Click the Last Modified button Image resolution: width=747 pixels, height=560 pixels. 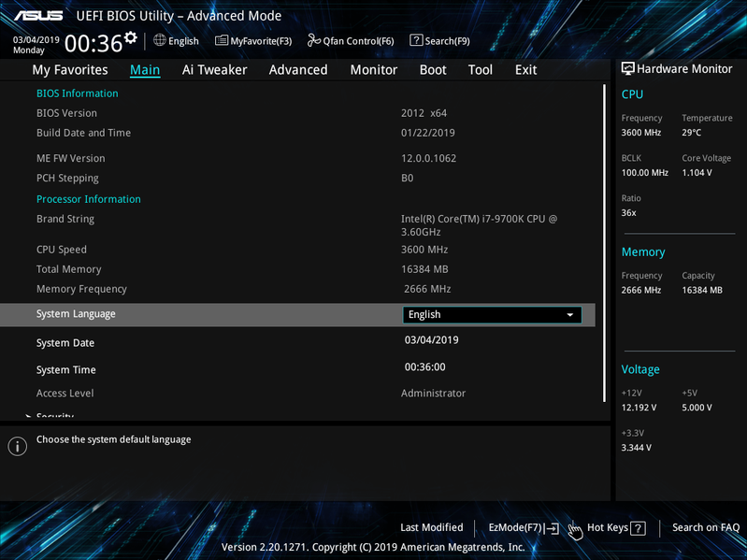click(x=432, y=527)
